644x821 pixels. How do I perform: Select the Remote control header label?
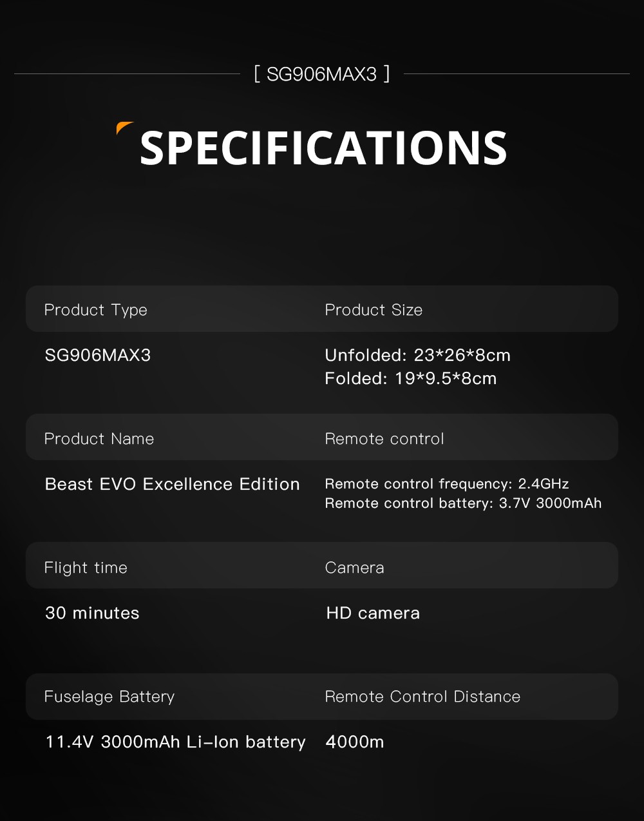coord(384,439)
